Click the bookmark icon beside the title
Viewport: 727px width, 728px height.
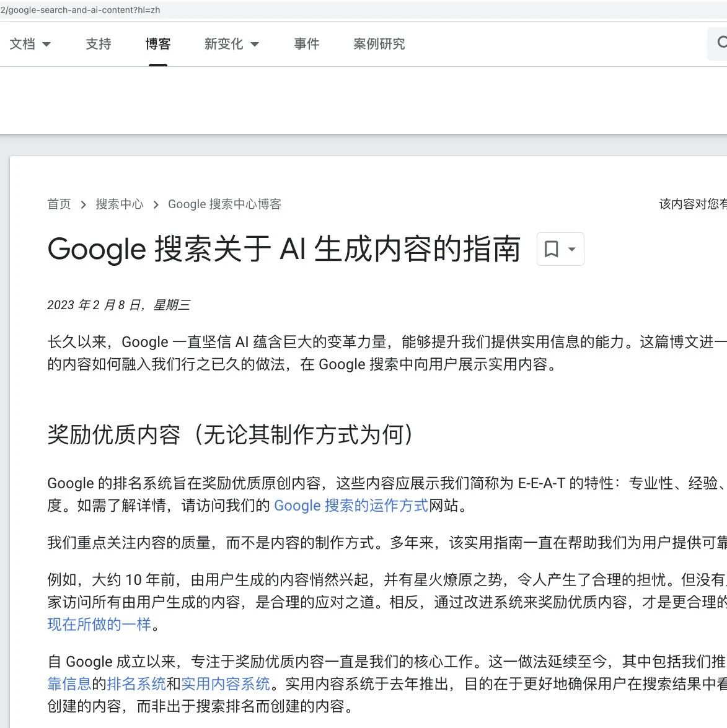coord(551,249)
